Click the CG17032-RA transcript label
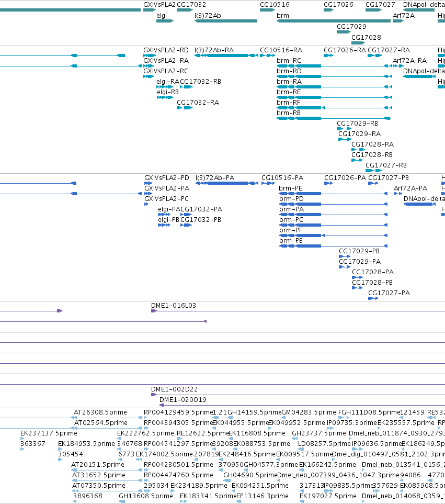 198,103
